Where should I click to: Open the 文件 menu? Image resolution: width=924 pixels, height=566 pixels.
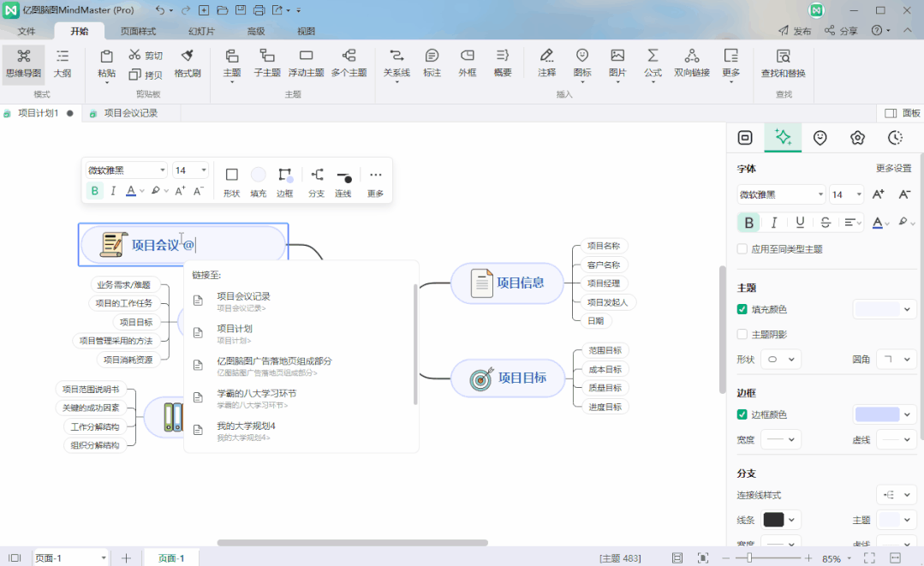(27, 31)
